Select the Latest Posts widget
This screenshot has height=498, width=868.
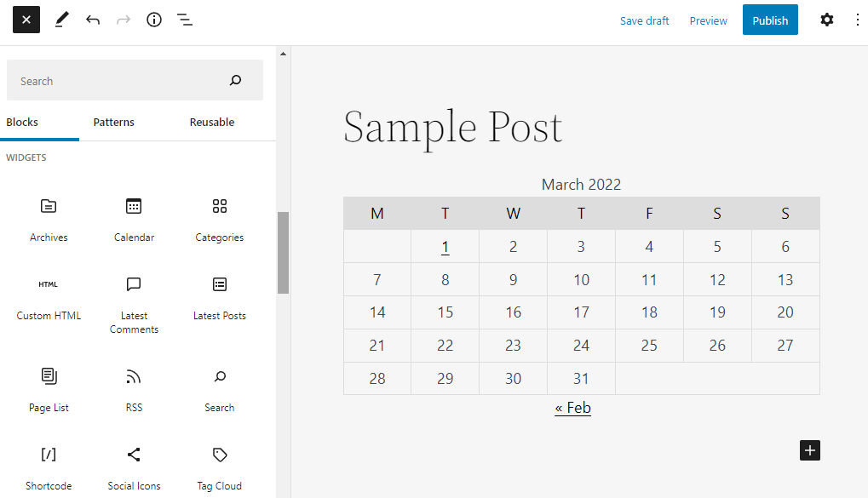[x=219, y=296]
